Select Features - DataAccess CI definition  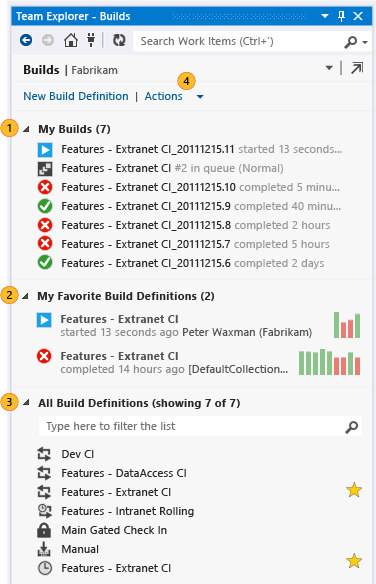[124, 473]
